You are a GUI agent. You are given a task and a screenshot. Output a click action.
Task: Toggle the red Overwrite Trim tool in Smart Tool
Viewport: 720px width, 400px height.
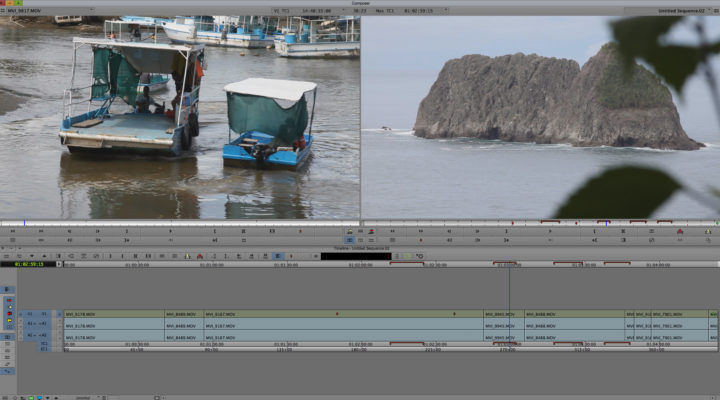[x=10, y=313]
